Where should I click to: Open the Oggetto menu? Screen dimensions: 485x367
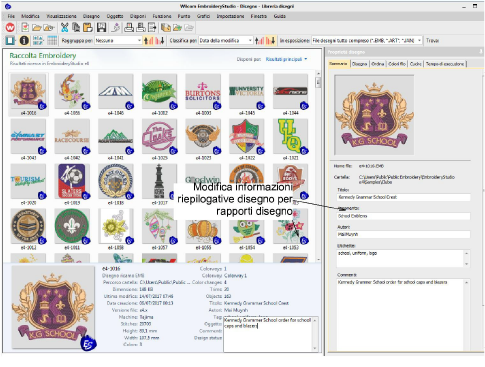tap(115, 16)
